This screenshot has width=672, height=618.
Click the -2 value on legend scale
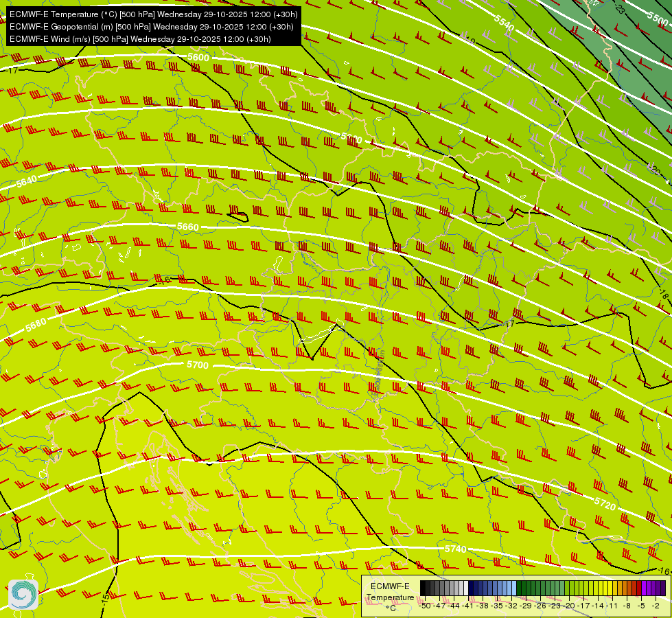tap(656, 606)
